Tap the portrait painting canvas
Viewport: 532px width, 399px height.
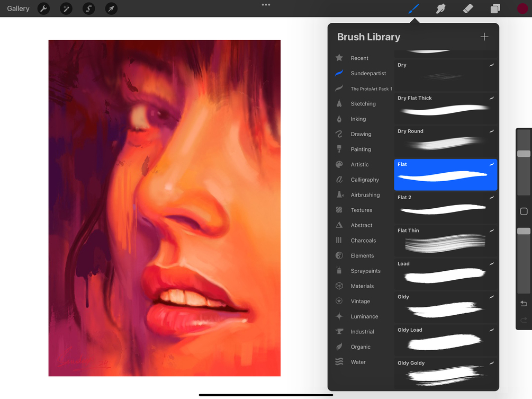[x=165, y=208]
